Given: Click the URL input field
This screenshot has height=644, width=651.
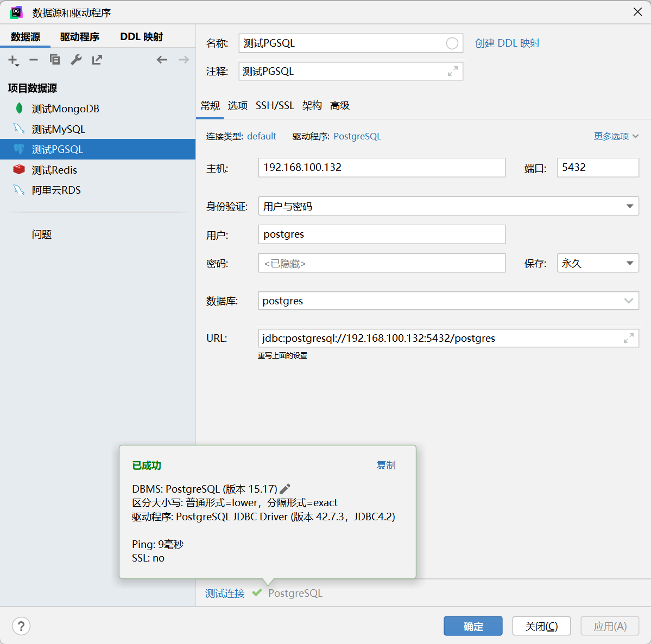Looking at the screenshot, I should point(448,338).
